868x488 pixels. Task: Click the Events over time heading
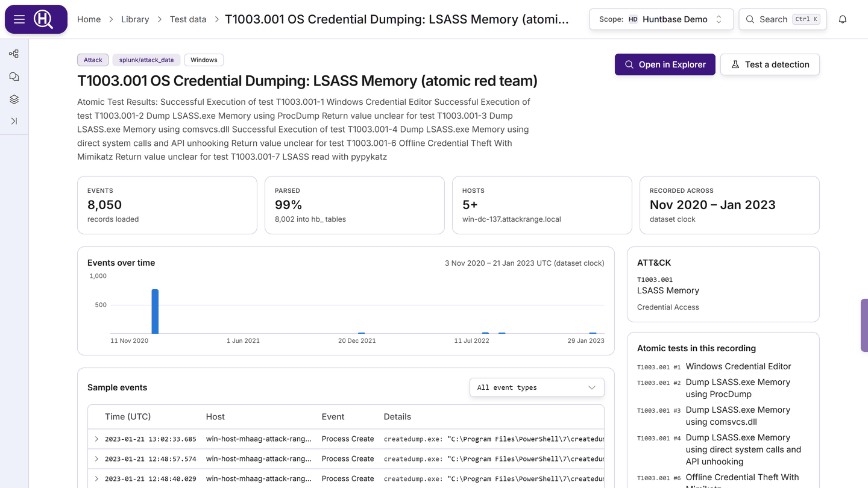121,263
